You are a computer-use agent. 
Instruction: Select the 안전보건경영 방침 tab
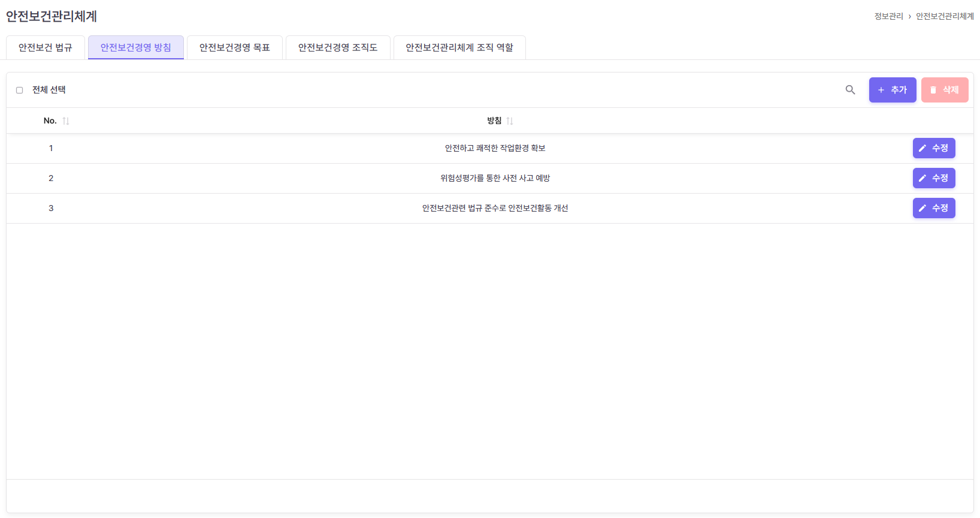pyautogui.click(x=136, y=48)
